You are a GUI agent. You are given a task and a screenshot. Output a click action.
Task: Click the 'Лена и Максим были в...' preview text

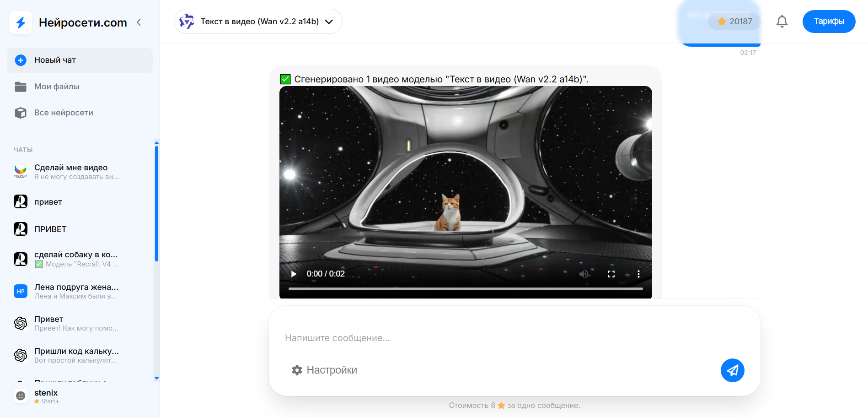(x=75, y=296)
